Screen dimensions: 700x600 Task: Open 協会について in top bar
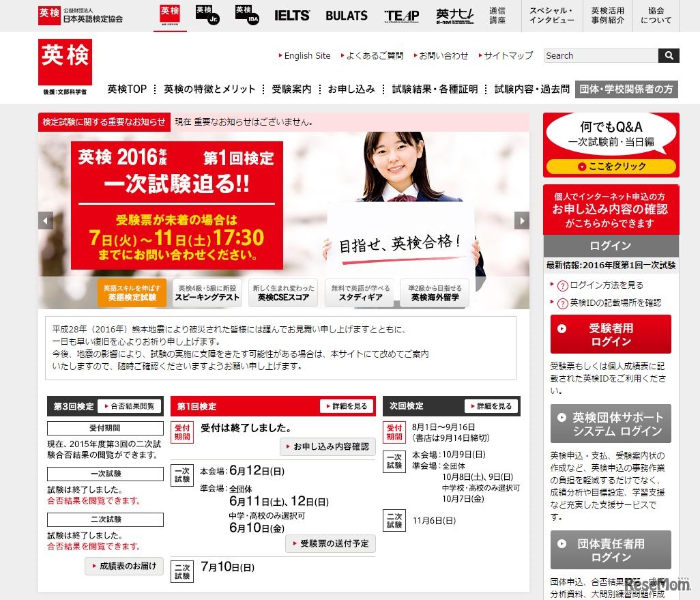coord(656,16)
